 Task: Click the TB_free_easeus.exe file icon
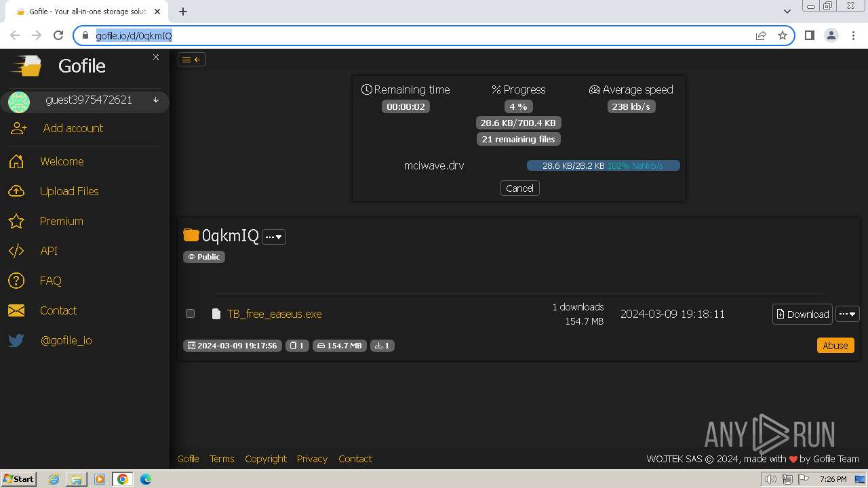coord(216,314)
